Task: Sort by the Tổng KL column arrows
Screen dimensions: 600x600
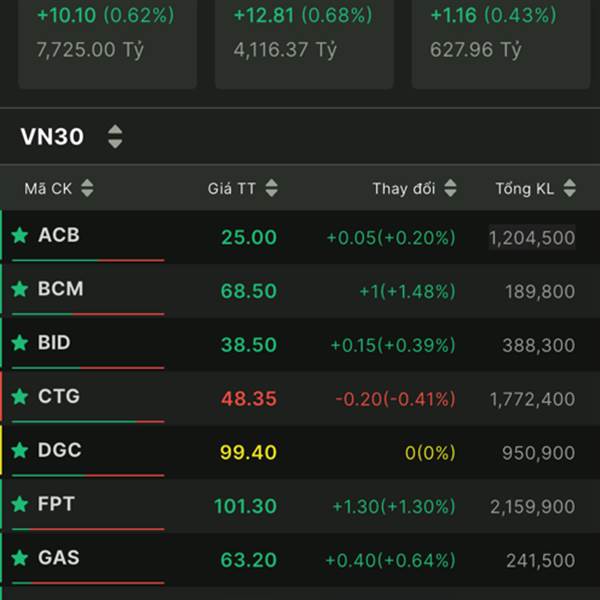Action: click(x=570, y=188)
